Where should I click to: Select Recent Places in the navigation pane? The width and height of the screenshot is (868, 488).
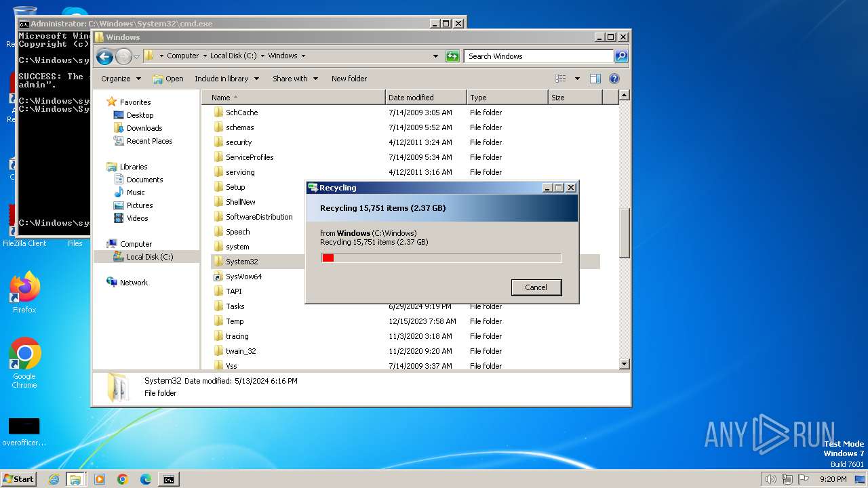149,141
